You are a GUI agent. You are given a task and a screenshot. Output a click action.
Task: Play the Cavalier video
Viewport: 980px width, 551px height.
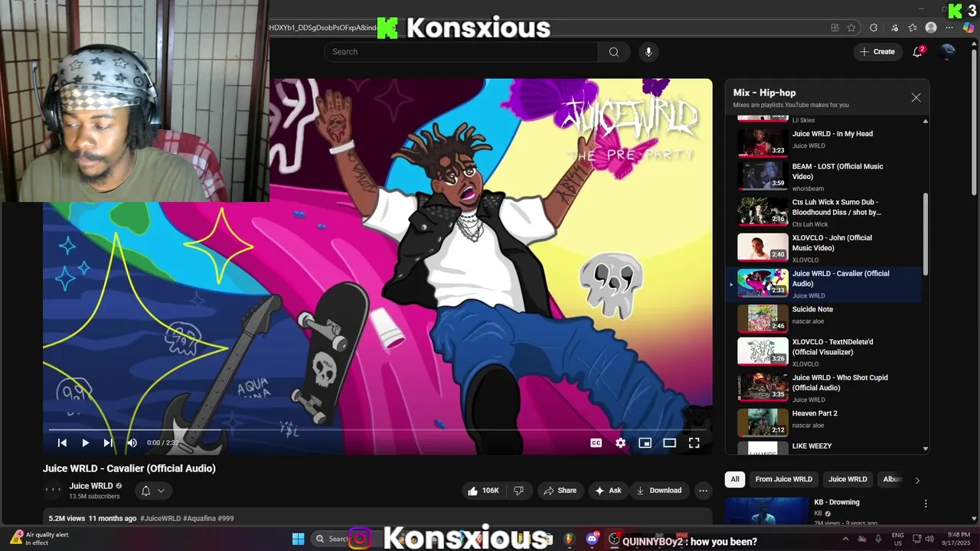[x=85, y=443]
